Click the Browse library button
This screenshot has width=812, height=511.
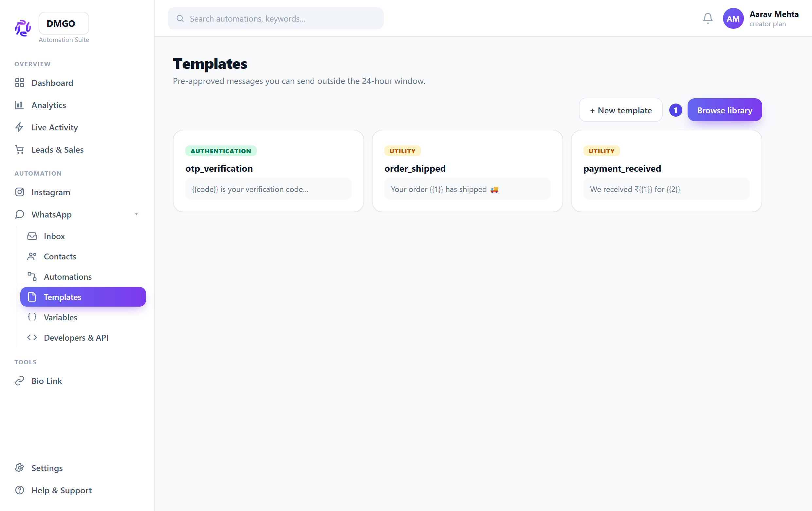pos(724,110)
